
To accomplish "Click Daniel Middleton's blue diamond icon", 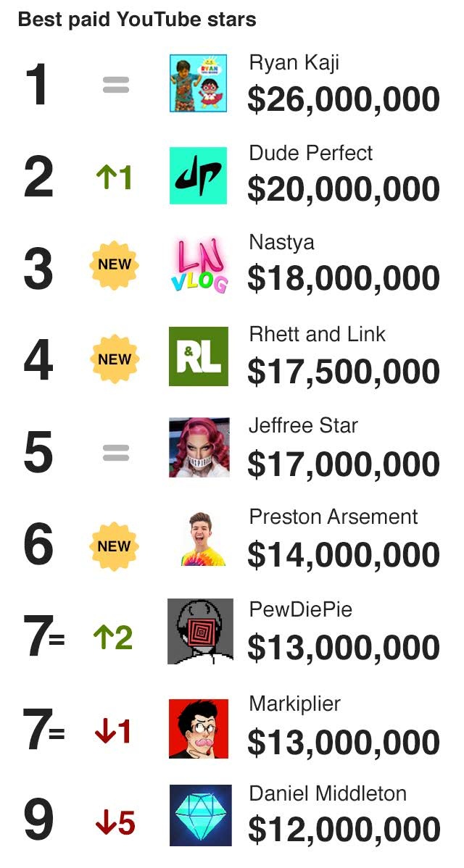I will [x=200, y=816].
